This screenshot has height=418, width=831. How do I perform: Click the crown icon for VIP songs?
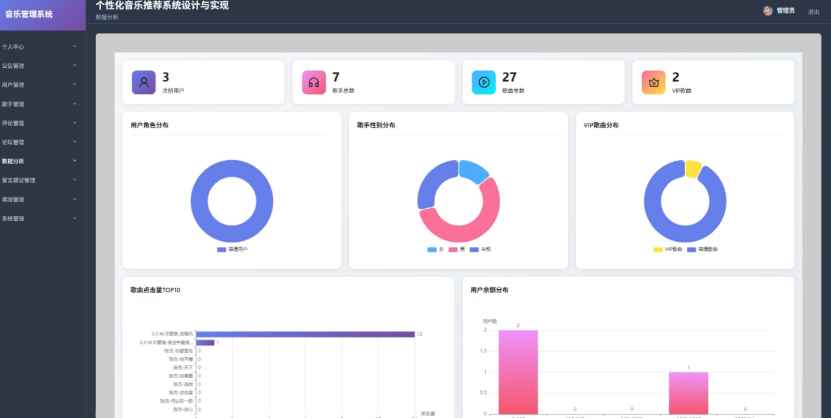click(x=653, y=82)
